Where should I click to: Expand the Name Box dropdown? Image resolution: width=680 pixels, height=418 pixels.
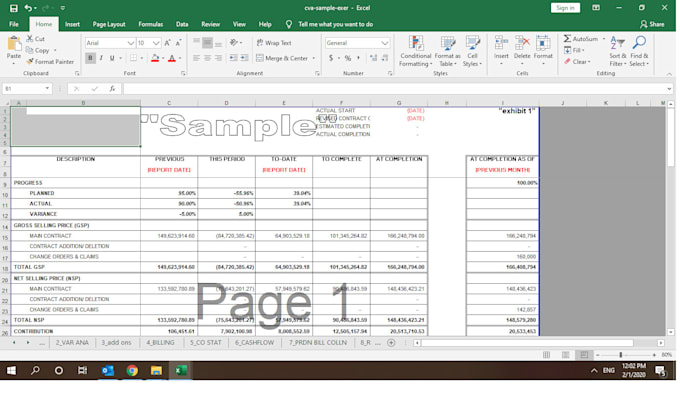pyautogui.click(x=47, y=89)
